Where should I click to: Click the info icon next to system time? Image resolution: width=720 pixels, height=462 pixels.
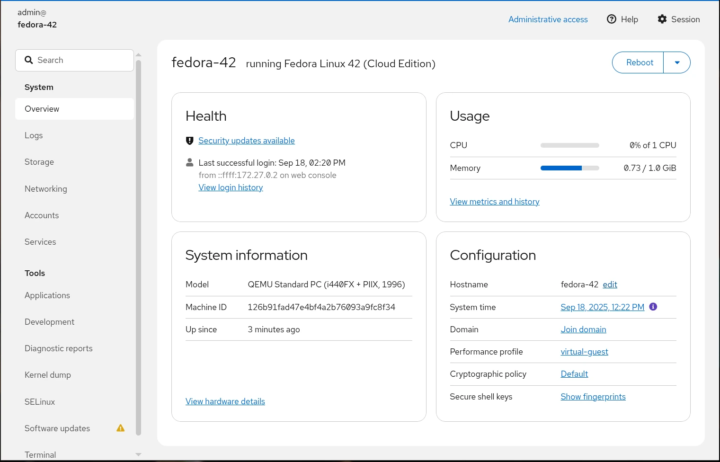pyautogui.click(x=653, y=306)
